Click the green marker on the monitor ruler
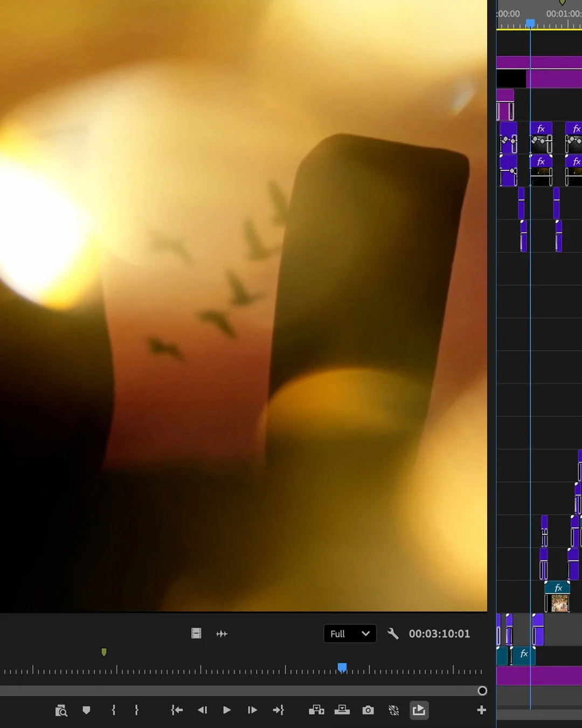This screenshot has height=728, width=582. (x=104, y=653)
